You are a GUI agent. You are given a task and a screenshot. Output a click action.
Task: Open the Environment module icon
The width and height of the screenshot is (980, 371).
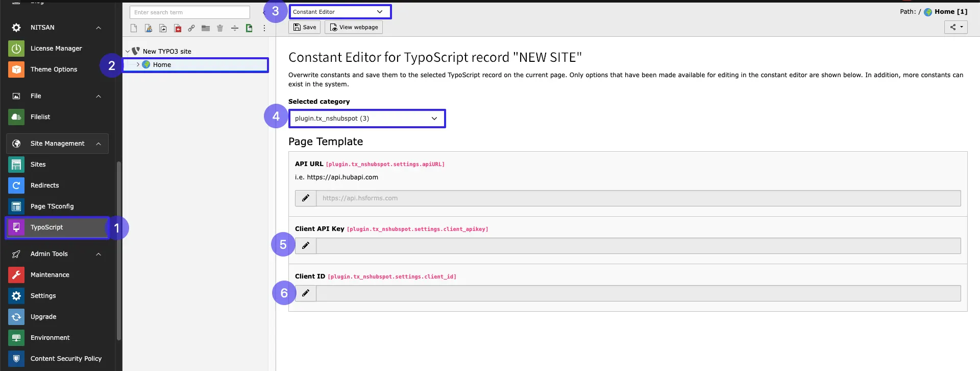[x=16, y=338]
